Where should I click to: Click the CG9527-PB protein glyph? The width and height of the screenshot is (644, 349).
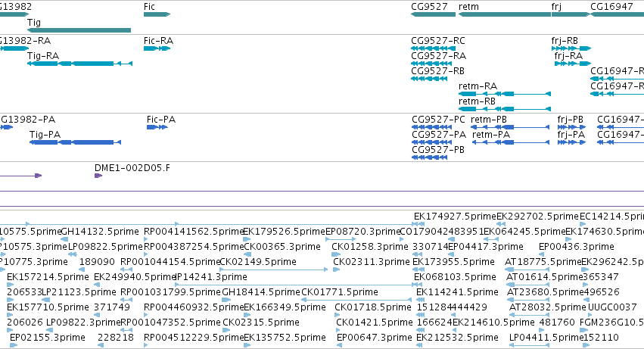pos(430,157)
